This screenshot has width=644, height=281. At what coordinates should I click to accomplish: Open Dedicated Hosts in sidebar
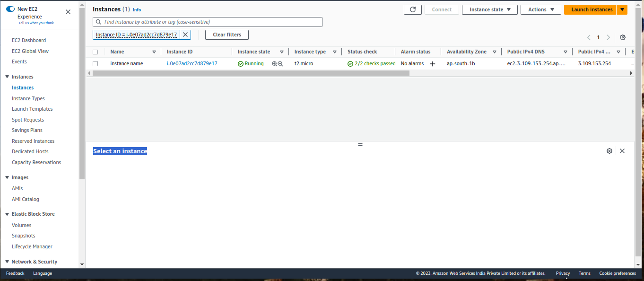click(x=30, y=151)
